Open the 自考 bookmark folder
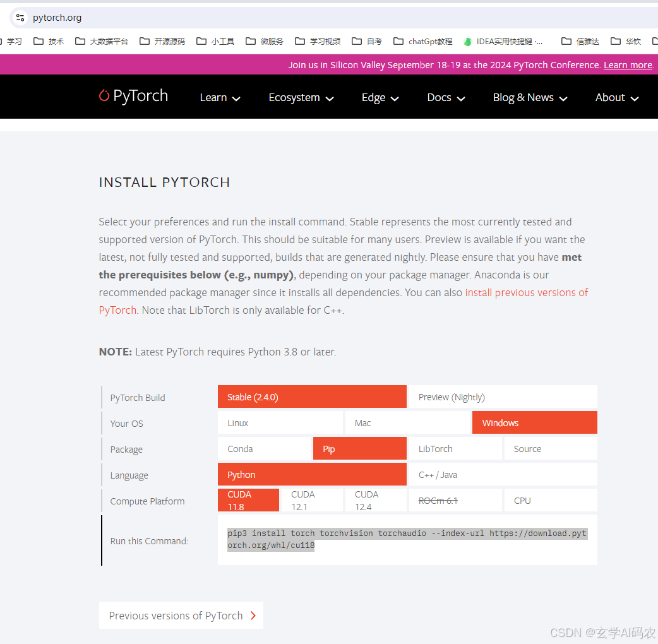 [x=367, y=41]
